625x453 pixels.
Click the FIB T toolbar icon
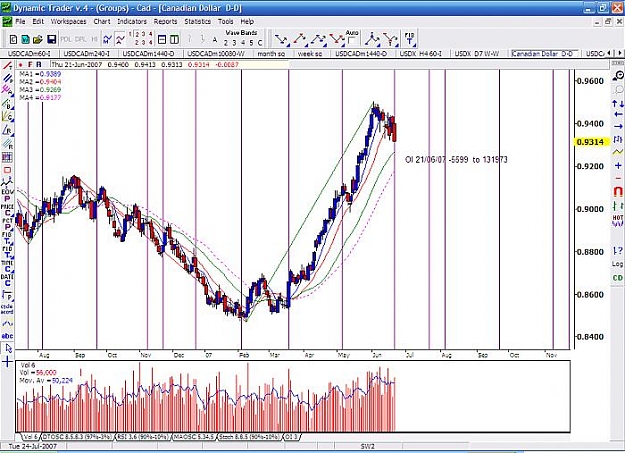tap(409, 39)
